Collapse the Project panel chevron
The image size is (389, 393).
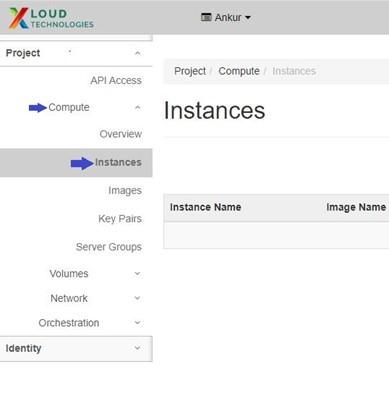click(x=137, y=53)
